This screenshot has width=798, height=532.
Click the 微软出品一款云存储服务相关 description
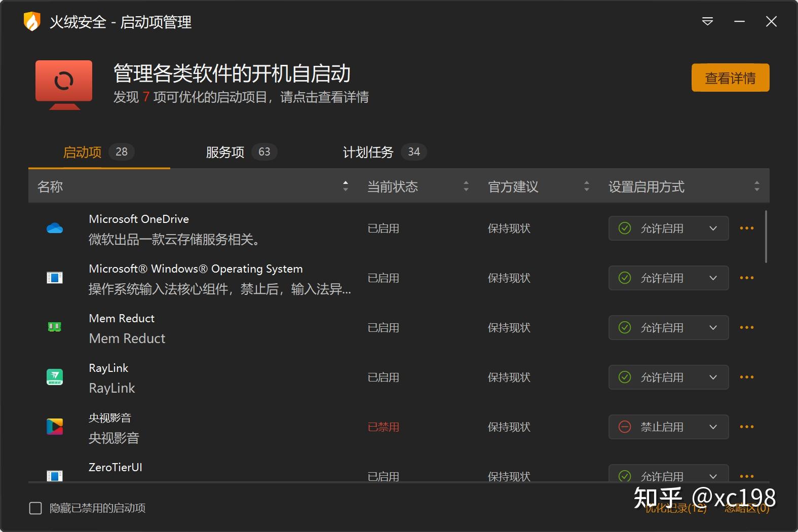pyautogui.click(x=175, y=239)
